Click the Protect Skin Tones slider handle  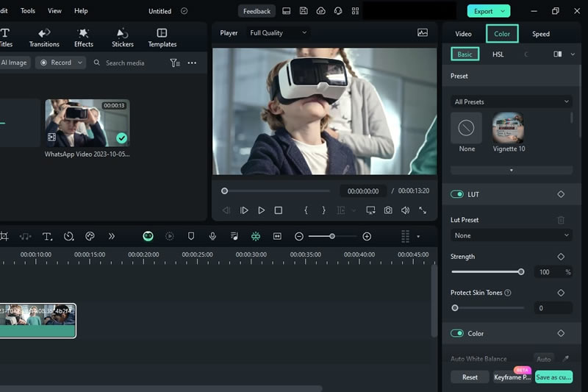455,308
